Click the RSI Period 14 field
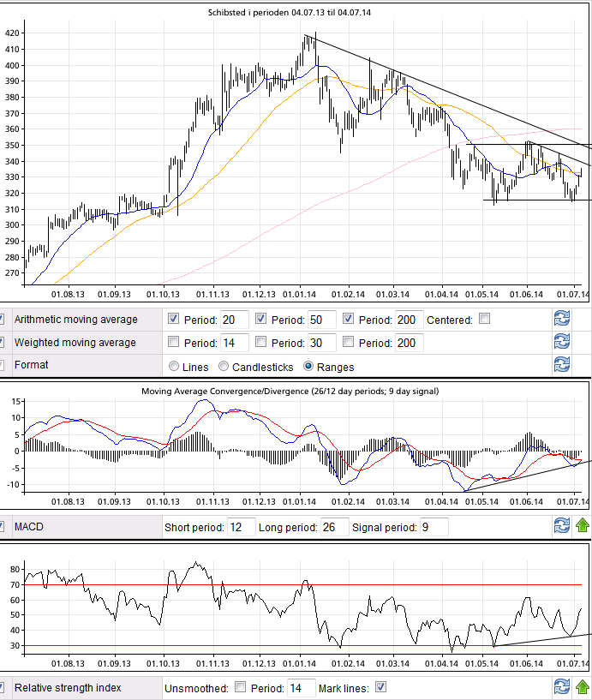 coord(300,688)
